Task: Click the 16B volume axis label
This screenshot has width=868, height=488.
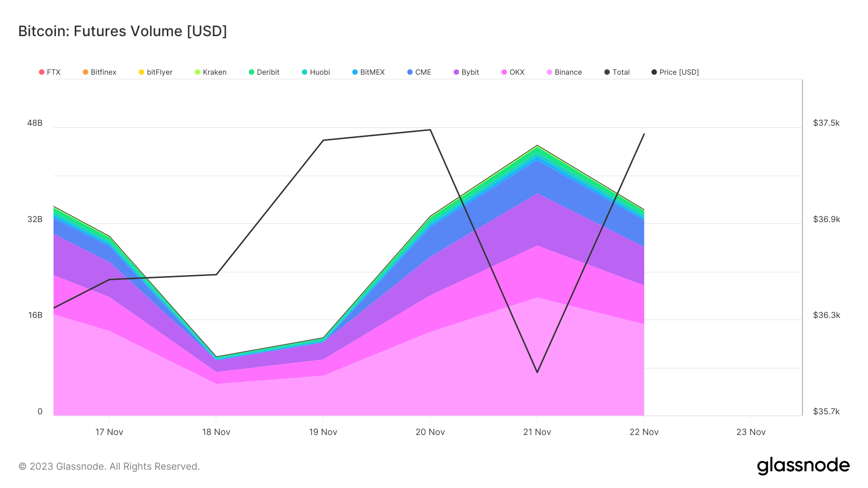Action: tap(35, 316)
